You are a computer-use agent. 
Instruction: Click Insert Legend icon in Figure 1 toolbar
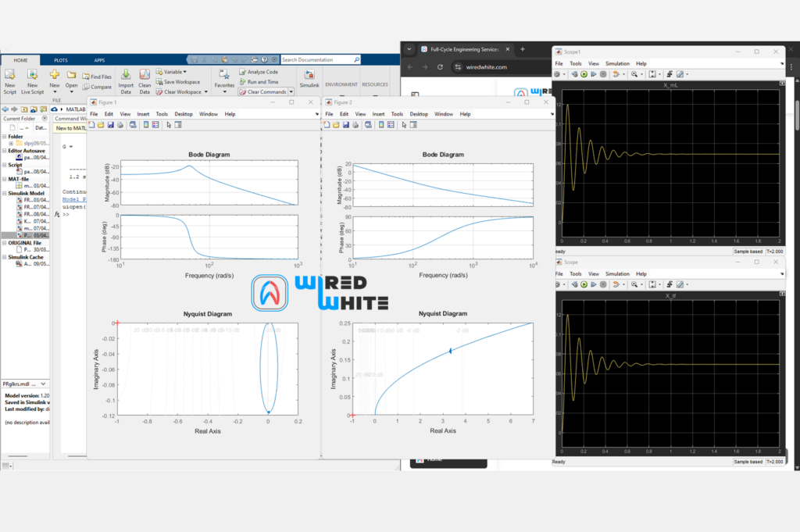[155, 125]
